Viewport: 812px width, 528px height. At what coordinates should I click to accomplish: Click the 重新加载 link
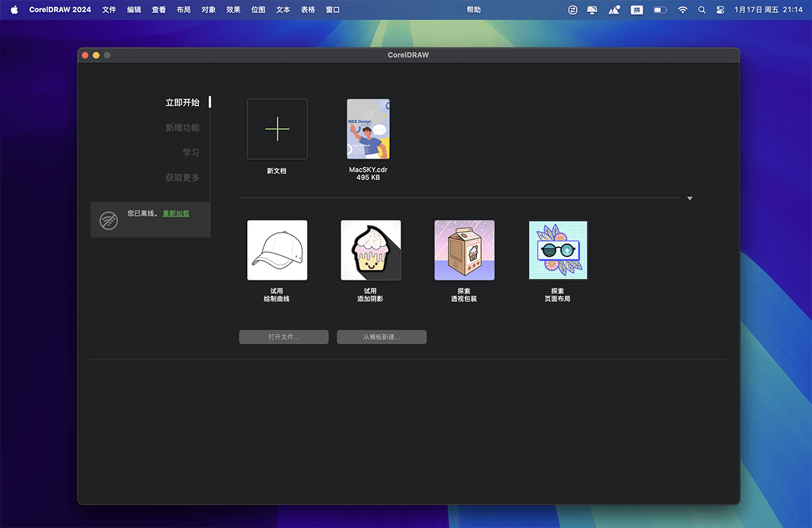point(176,214)
